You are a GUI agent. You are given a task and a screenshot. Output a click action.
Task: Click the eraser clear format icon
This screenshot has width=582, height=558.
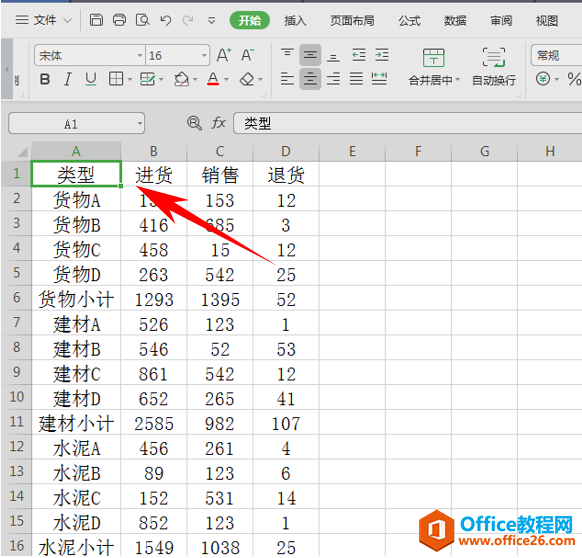pyautogui.click(x=247, y=79)
